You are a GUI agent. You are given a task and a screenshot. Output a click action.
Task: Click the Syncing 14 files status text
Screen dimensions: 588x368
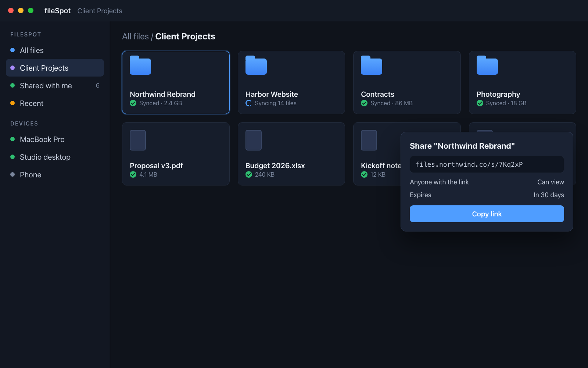click(276, 103)
